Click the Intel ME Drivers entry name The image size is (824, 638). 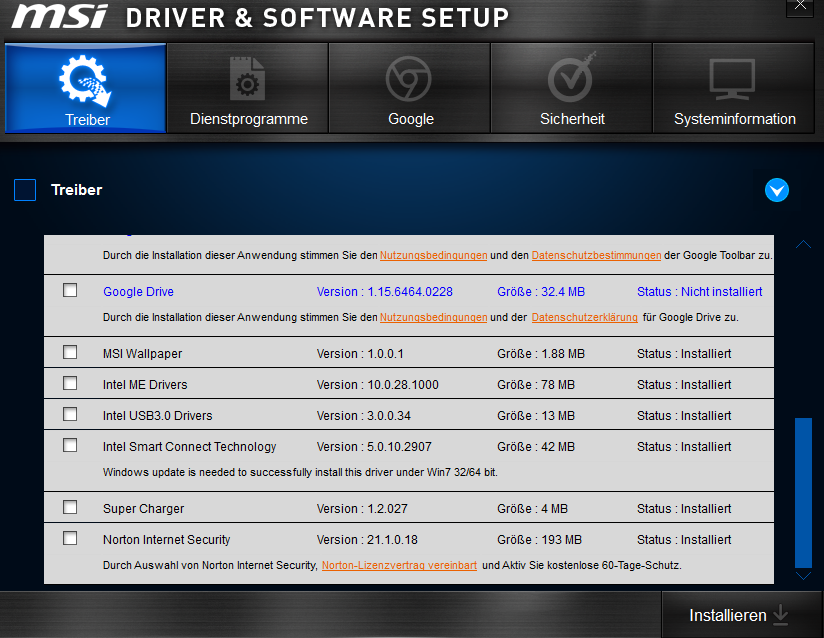tap(145, 385)
